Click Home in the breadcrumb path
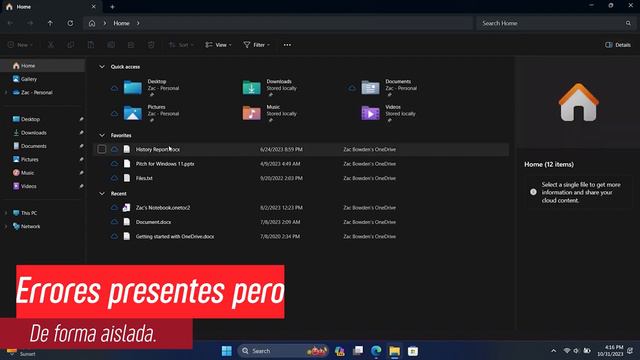 coord(121,23)
